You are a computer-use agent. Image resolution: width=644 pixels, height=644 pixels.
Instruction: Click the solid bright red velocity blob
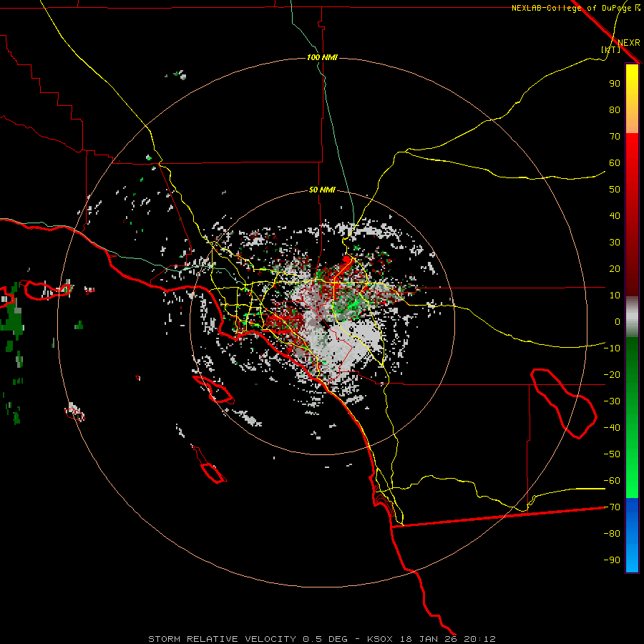pyautogui.click(x=347, y=260)
